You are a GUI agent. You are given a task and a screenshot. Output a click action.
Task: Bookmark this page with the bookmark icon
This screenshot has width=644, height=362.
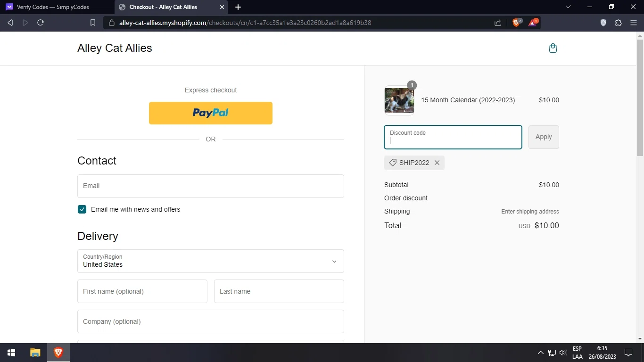(93, 23)
